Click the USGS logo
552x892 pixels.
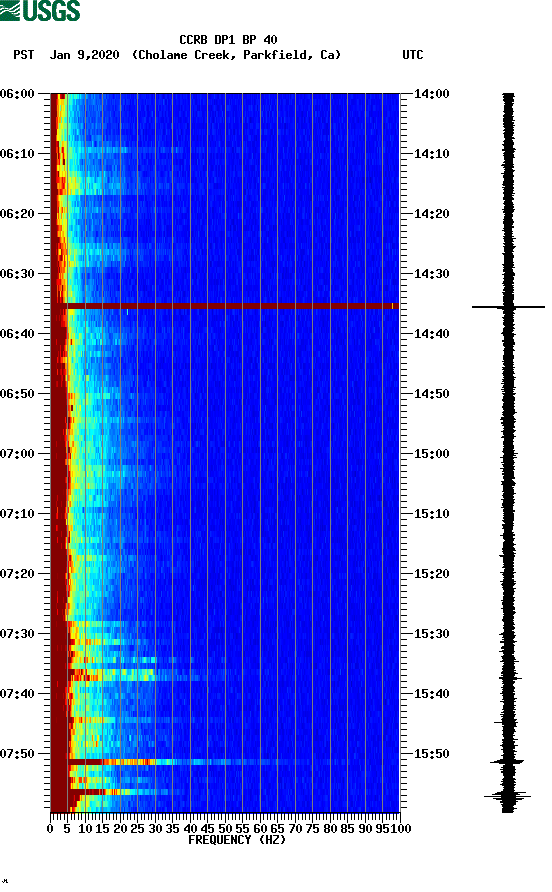coord(40,11)
